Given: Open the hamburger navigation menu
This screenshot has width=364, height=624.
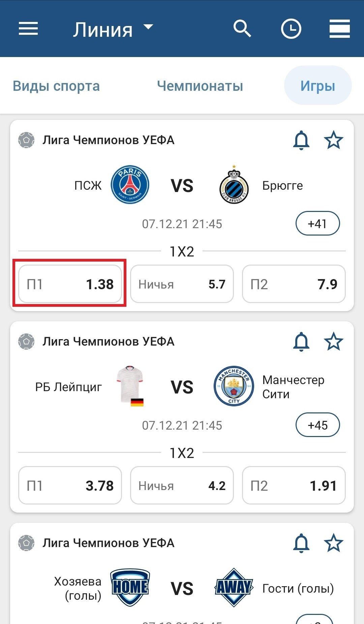Looking at the screenshot, I should tap(28, 29).
